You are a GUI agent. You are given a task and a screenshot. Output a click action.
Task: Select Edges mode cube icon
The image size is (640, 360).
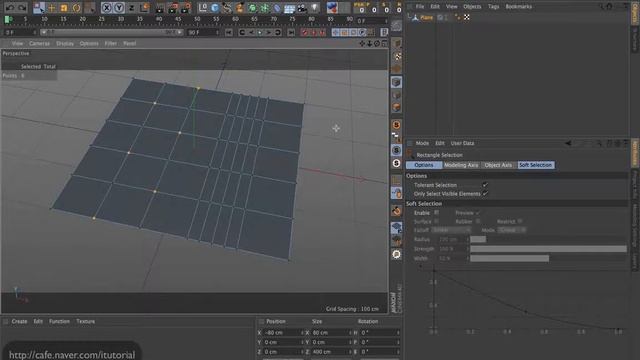coord(396,95)
